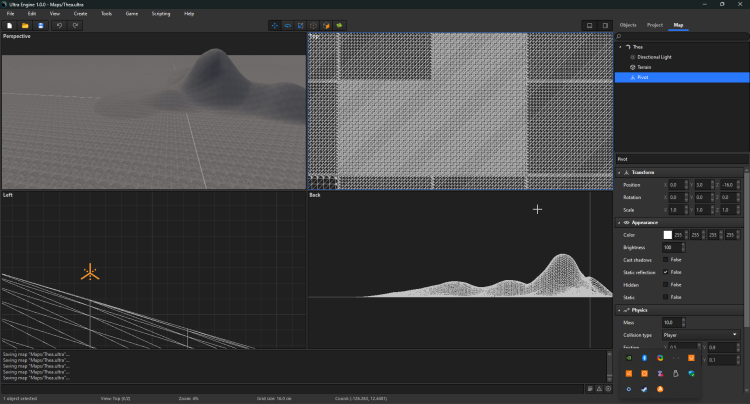Open the Scripting menu
This screenshot has height=404, width=750.
[160, 14]
